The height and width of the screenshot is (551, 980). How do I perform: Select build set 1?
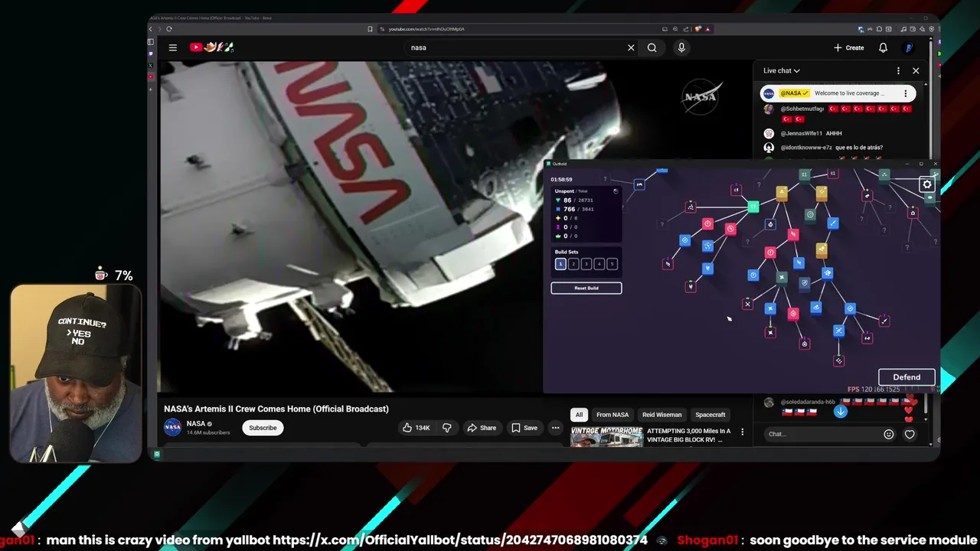tap(560, 264)
